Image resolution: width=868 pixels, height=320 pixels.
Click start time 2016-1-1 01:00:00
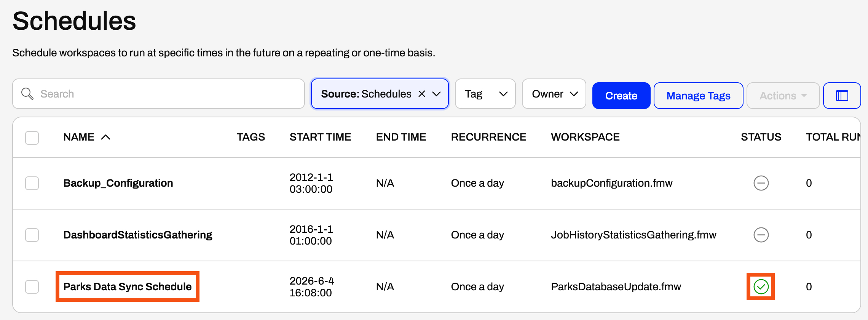(x=311, y=235)
